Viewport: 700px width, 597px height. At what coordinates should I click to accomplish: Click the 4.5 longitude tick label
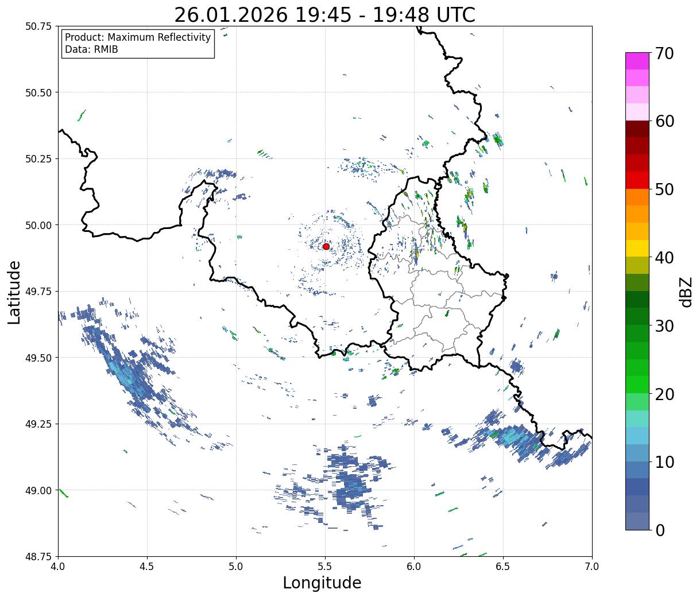point(147,566)
